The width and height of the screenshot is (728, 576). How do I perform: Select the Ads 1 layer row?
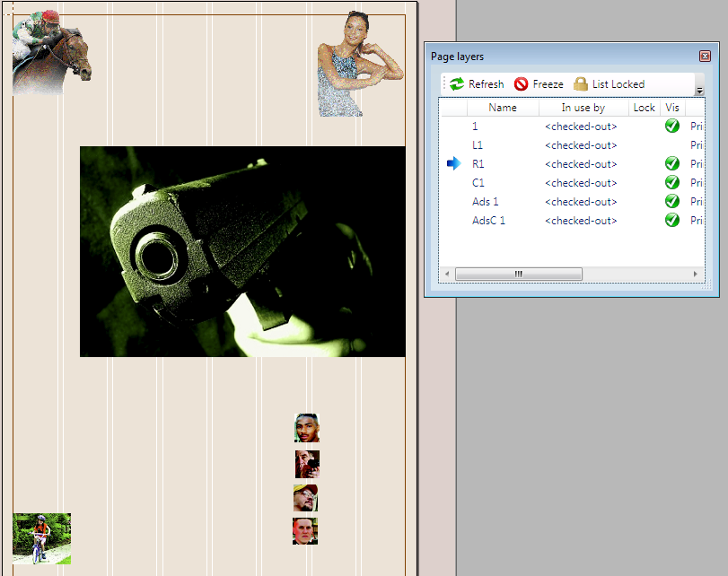click(572, 201)
